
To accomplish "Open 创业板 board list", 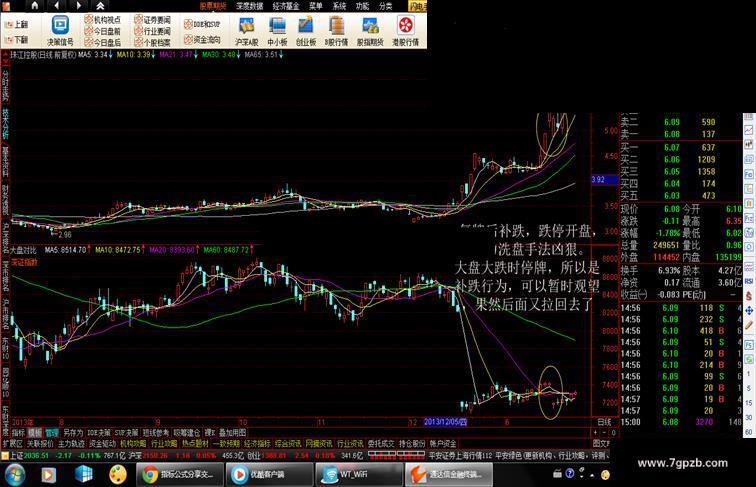I will (x=306, y=31).
